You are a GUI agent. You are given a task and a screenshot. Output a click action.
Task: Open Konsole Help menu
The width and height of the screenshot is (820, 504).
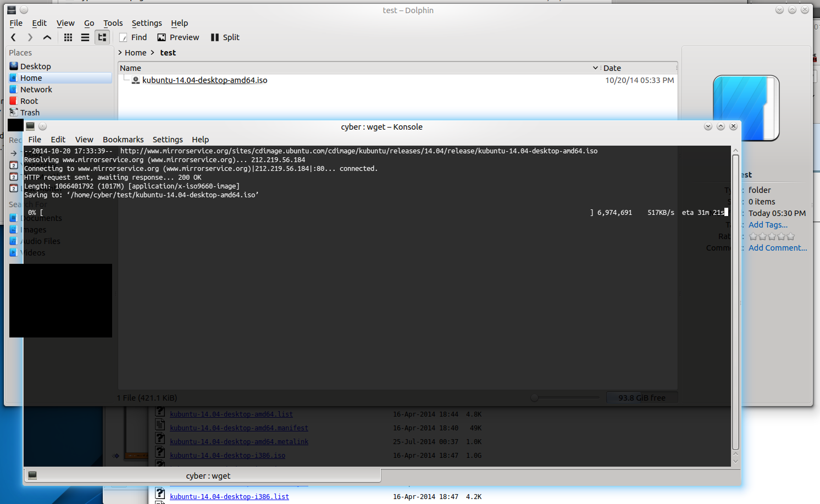(x=200, y=140)
